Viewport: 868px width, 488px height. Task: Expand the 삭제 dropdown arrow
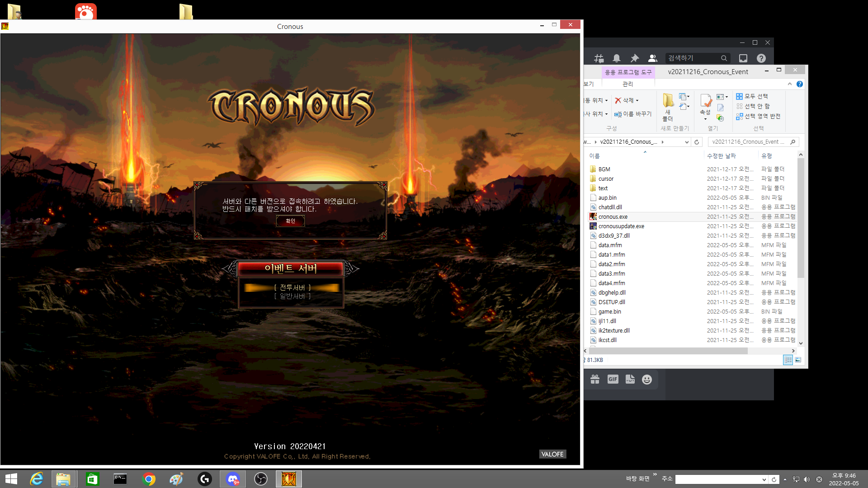[x=637, y=100]
